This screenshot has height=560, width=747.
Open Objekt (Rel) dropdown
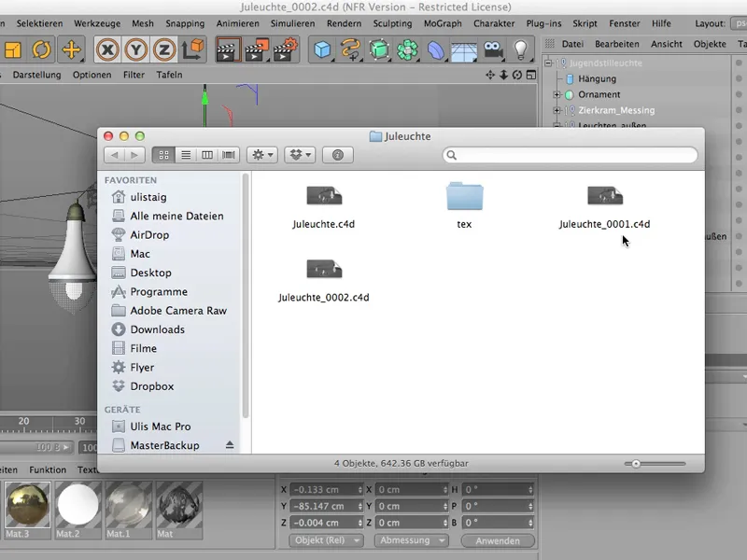point(326,540)
